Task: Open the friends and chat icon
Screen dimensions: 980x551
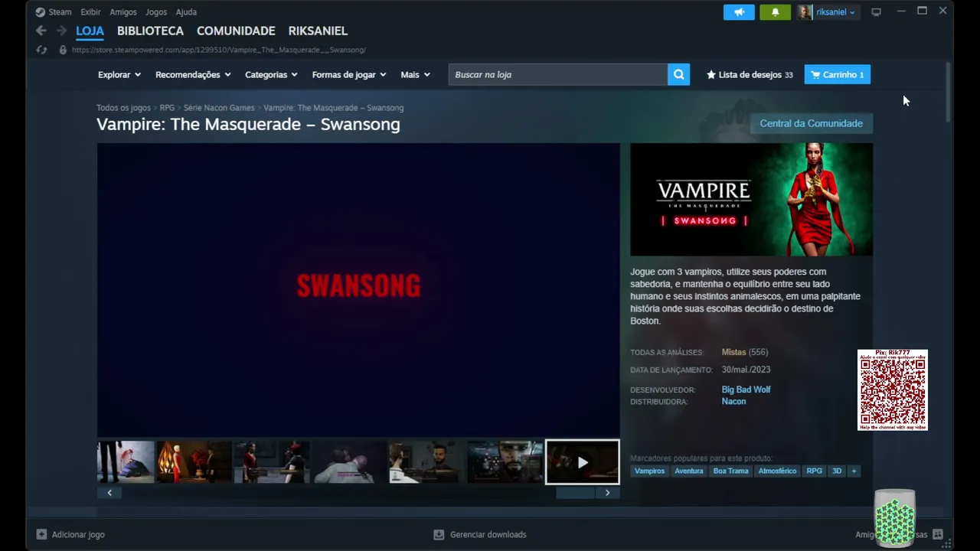Action: pos(937,534)
